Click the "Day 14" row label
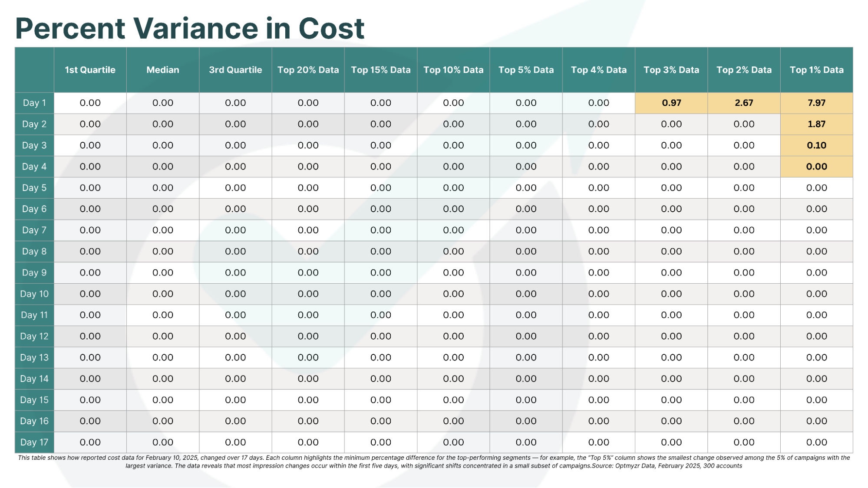Screen dimensions: 868x488 (x=34, y=379)
